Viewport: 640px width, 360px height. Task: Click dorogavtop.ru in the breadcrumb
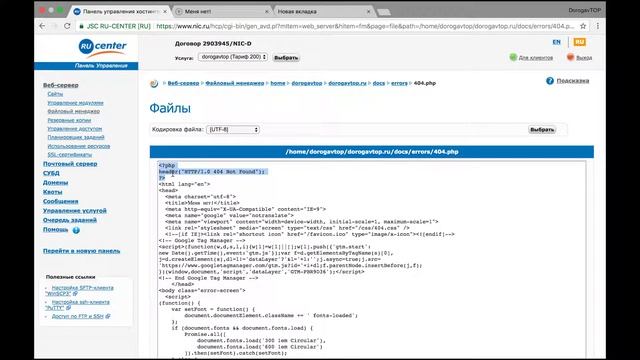tap(347, 83)
